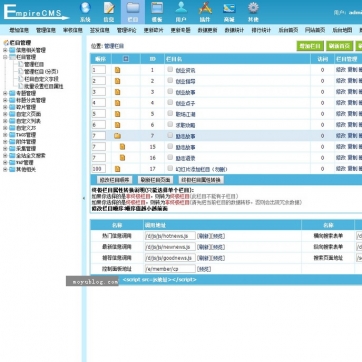362x362 pixels.
Task: Open the 栏目 (Column) folder icon in header
Action: click(133, 8)
